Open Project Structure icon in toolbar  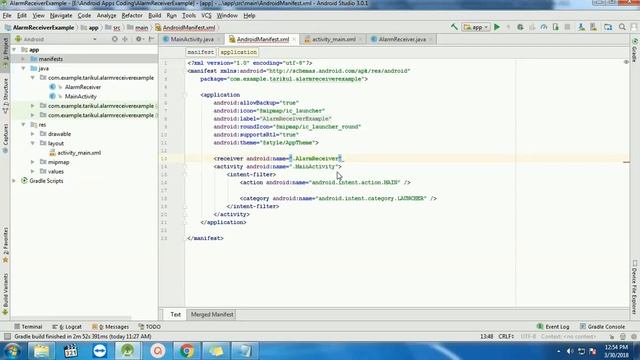pos(608,27)
